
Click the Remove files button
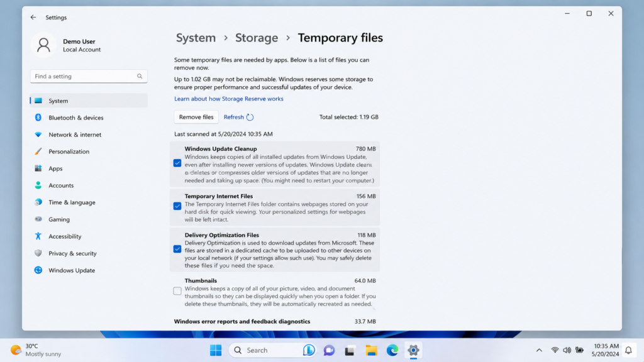coord(196,117)
